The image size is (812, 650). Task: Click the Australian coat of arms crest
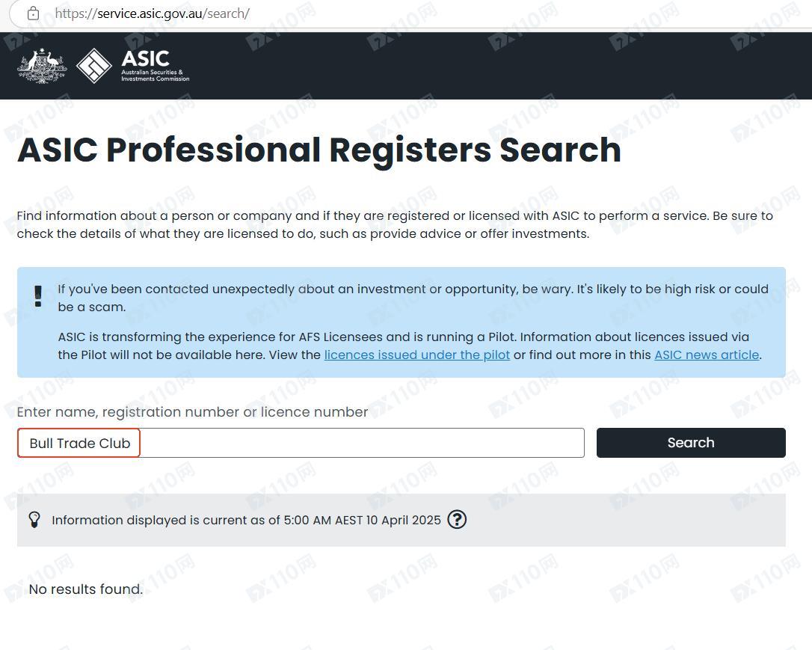42,66
